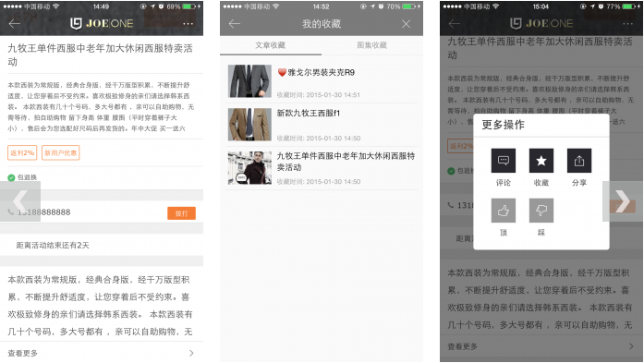Close the 我的收藏 favorites screen with X
This screenshot has width=644, height=363.
407,24
